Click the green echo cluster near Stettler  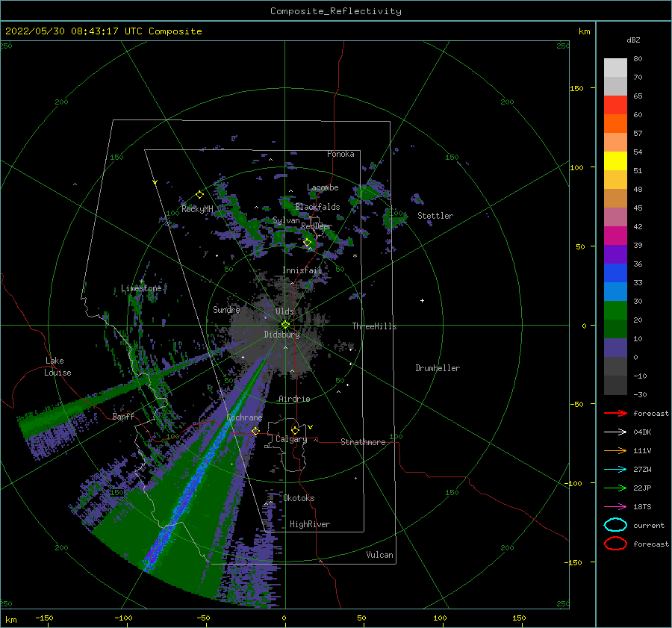point(395,218)
